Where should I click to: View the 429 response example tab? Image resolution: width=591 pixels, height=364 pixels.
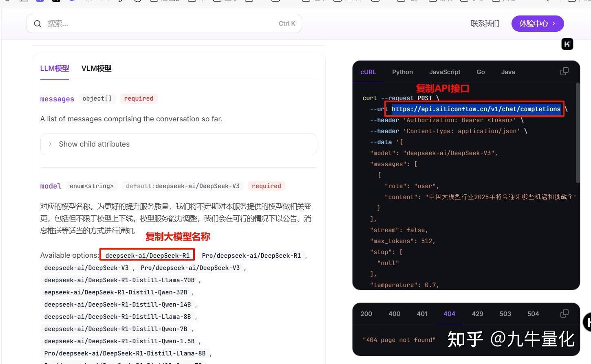[x=477, y=314]
